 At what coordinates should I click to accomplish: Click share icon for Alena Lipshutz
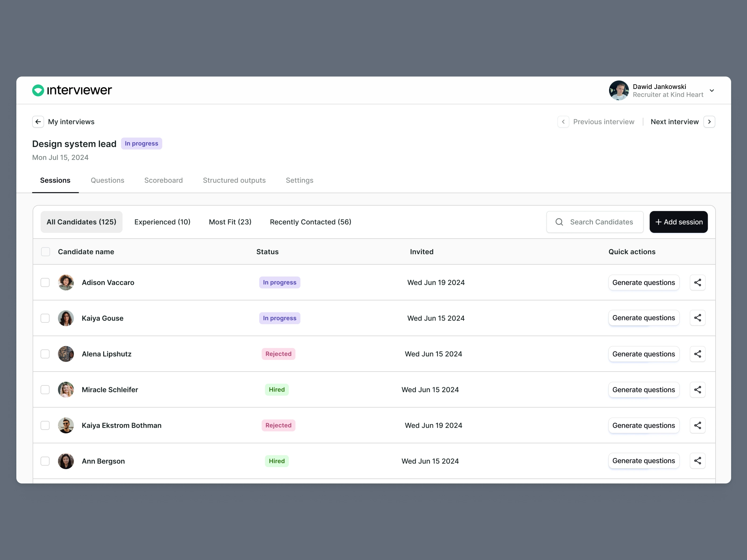point(697,354)
